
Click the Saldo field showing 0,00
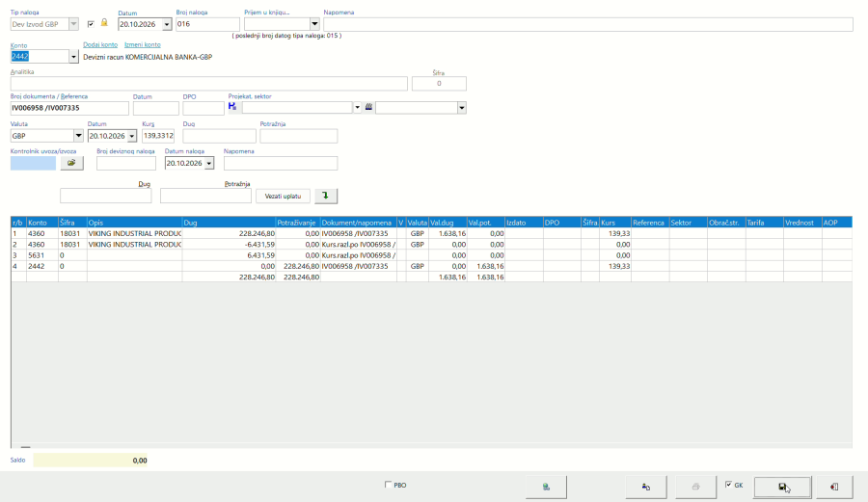coord(91,460)
